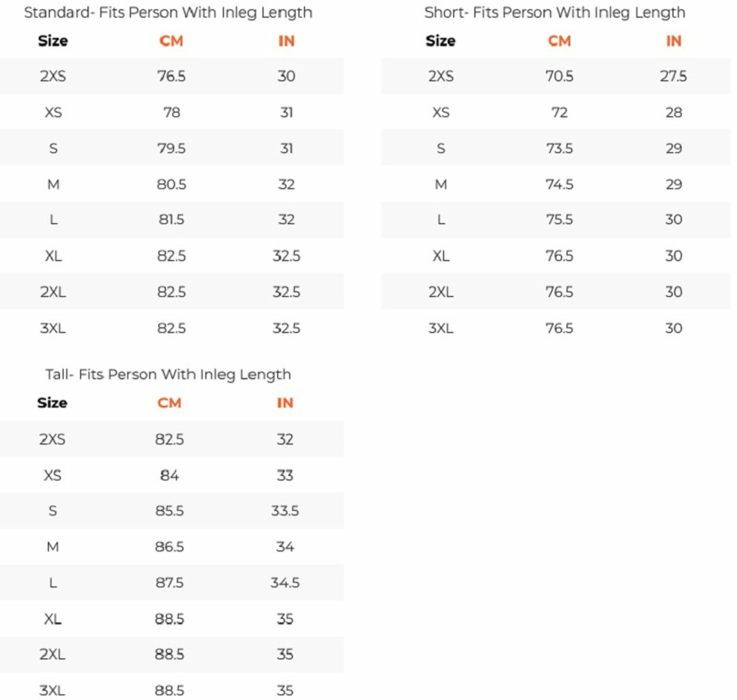Click the 80.5 cm value for Standard M
737x700 pixels.
tap(172, 184)
